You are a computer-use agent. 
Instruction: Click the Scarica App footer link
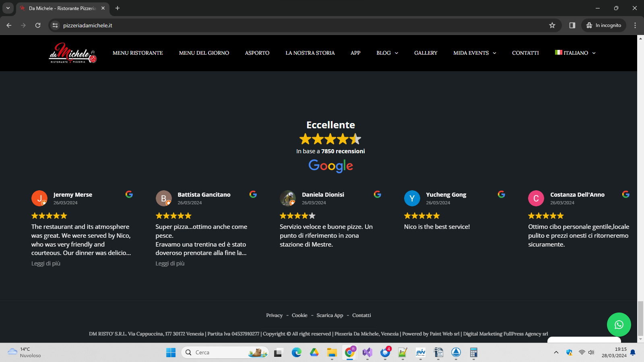click(330, 315)
